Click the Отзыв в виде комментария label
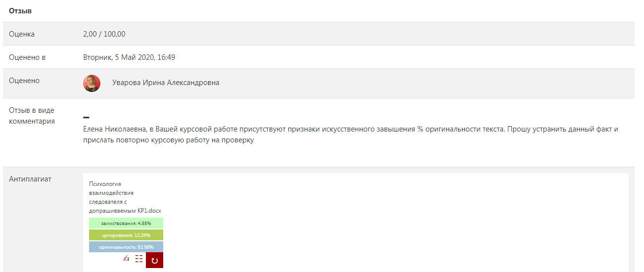 coord(32,116)
